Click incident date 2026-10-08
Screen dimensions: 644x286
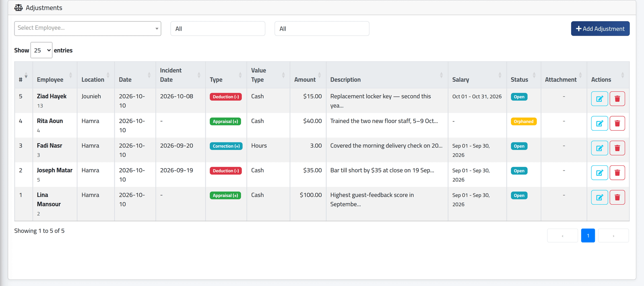[177, 96]
